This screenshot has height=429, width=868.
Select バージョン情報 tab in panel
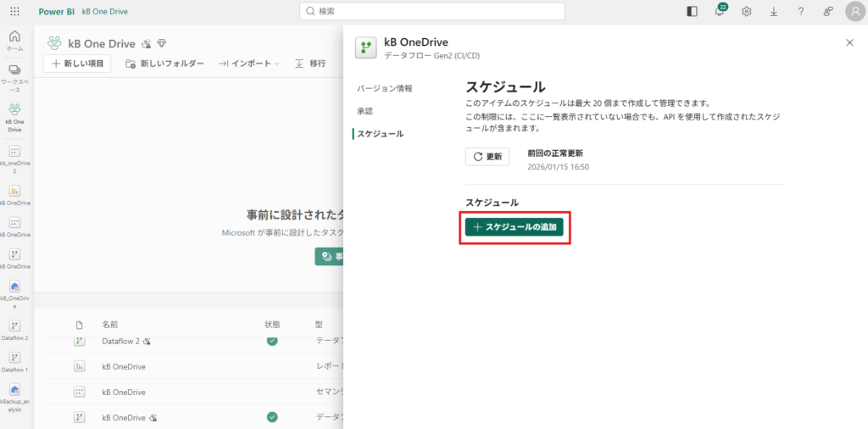pyautogui.click(x=385, y=88)
